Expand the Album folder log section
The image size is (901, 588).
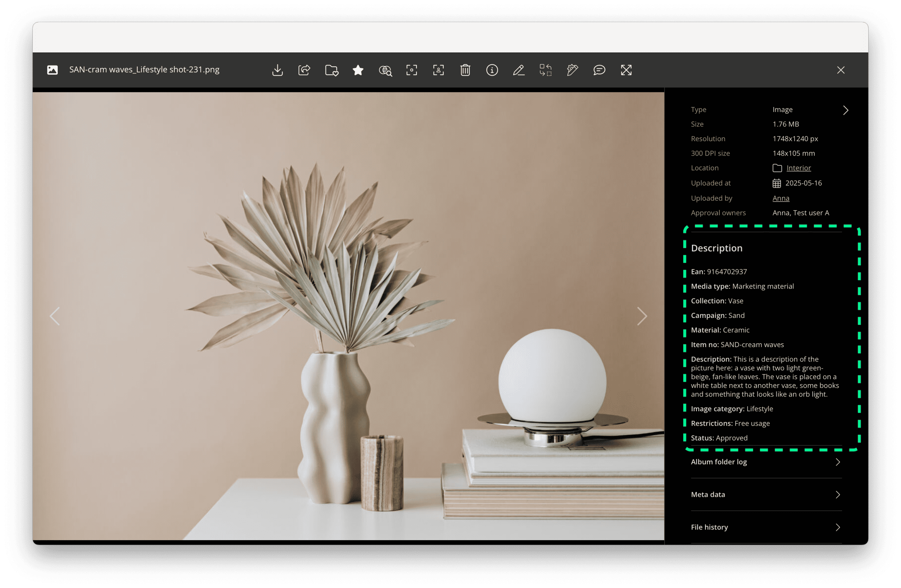pos(765,462)
